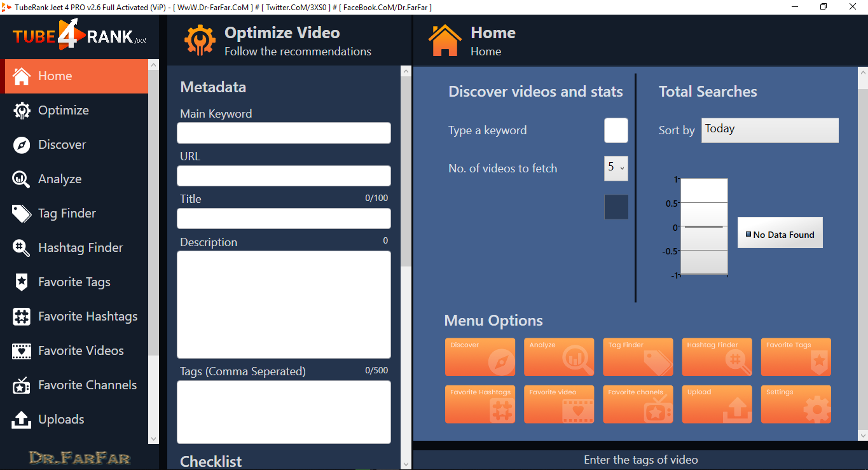
Task: Click the Favorite Videos film icon
Action: click(22, 351)
